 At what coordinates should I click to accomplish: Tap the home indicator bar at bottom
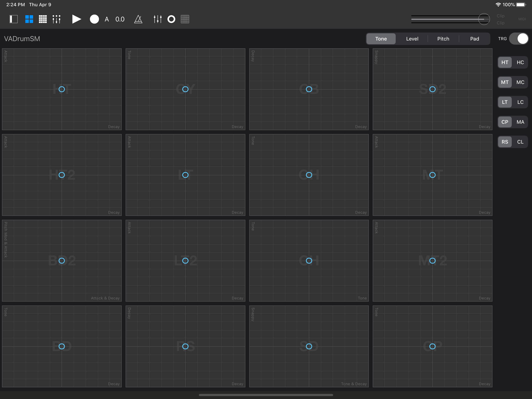[266, 395]
